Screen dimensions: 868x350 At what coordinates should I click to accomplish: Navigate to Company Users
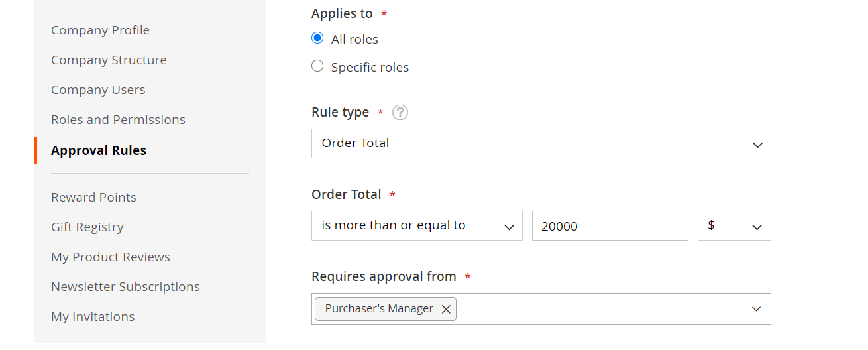point(98,90)
